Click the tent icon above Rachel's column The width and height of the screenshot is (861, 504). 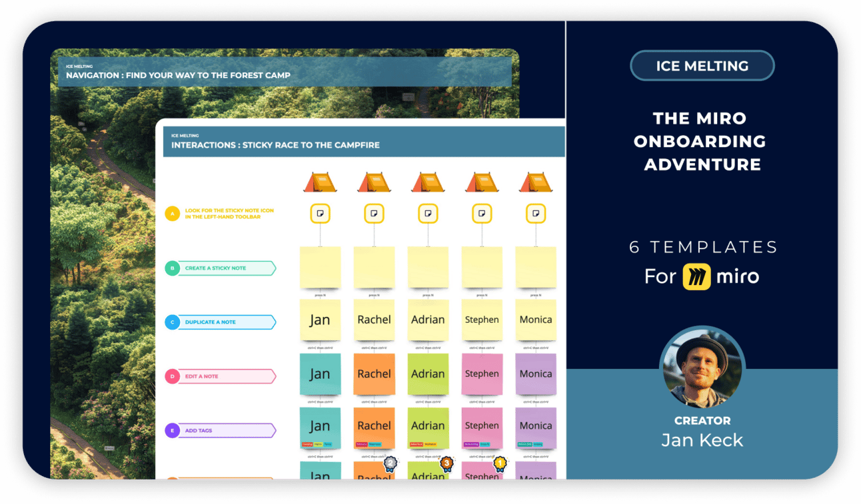click(x=374, y=182)
